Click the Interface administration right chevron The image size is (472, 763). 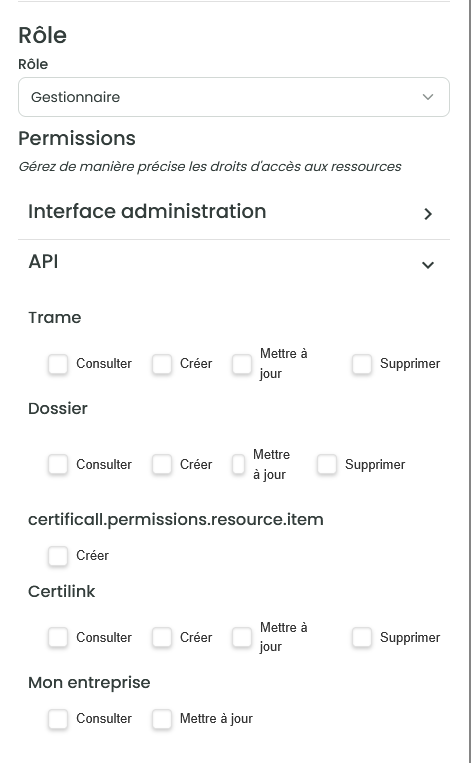428,214
